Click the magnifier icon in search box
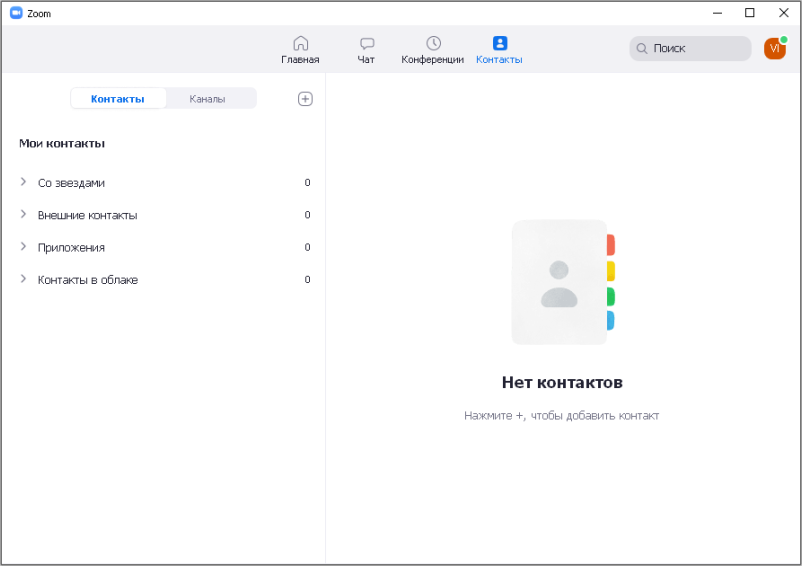The width and height of the screenshot is (802, 566). coord(642,48)
